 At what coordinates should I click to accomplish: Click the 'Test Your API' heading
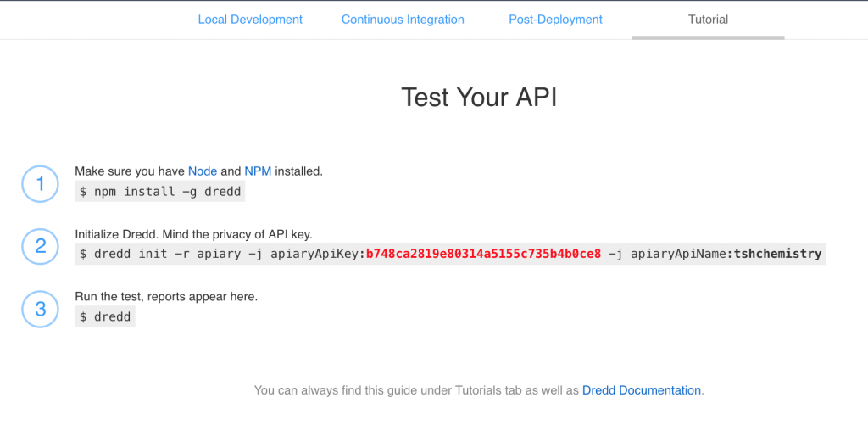click(x=479, y=98)
